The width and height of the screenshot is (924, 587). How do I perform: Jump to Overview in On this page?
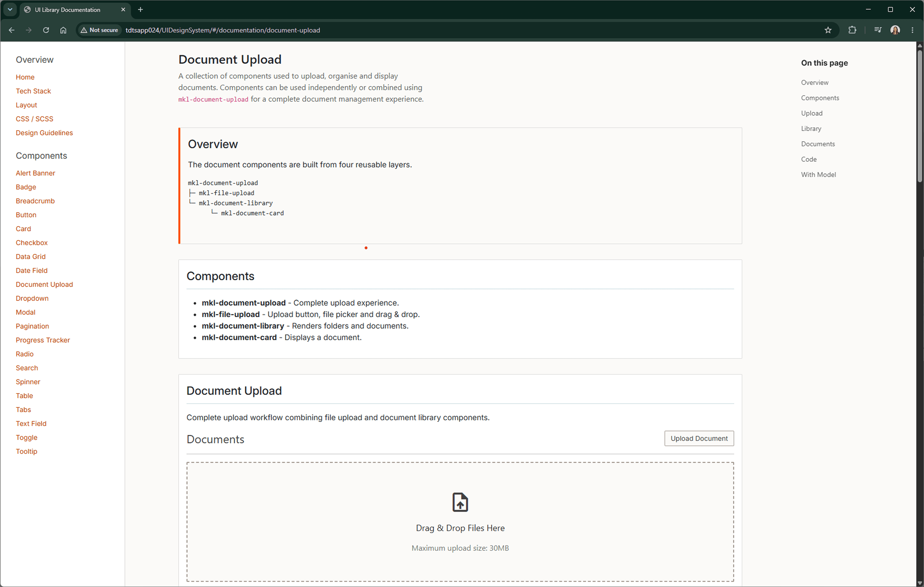[x=815, y=83]
